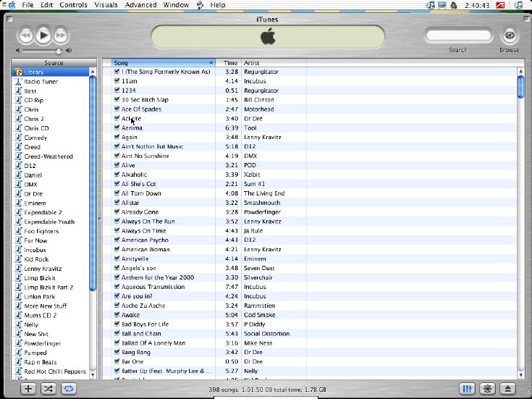Image resolution: width=532 pixels, height=399 pixels.
Task: Click the Source column header
Action: click(54, 63)
